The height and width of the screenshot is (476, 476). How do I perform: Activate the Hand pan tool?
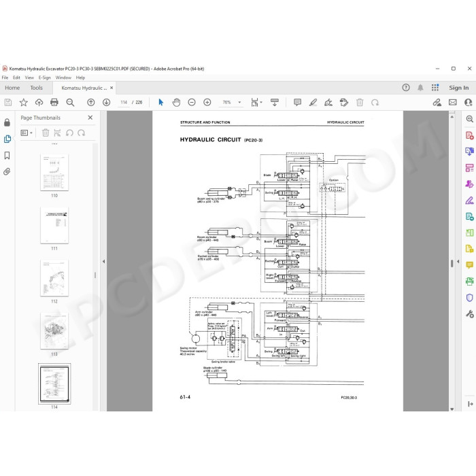pos(176,102)
